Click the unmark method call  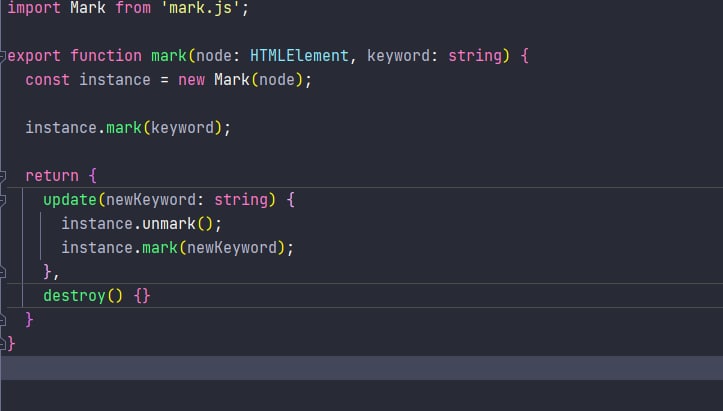[x=169, y=224]
